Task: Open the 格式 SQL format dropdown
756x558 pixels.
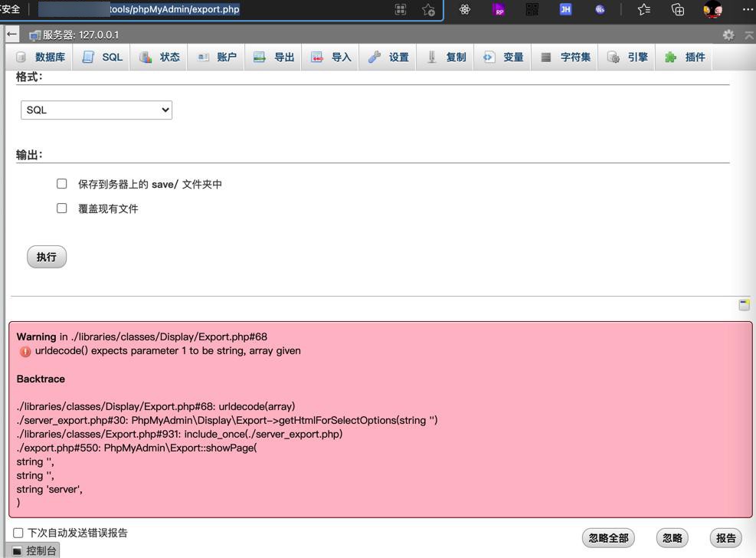Action: pyautogui.click(x=97, y=110)
